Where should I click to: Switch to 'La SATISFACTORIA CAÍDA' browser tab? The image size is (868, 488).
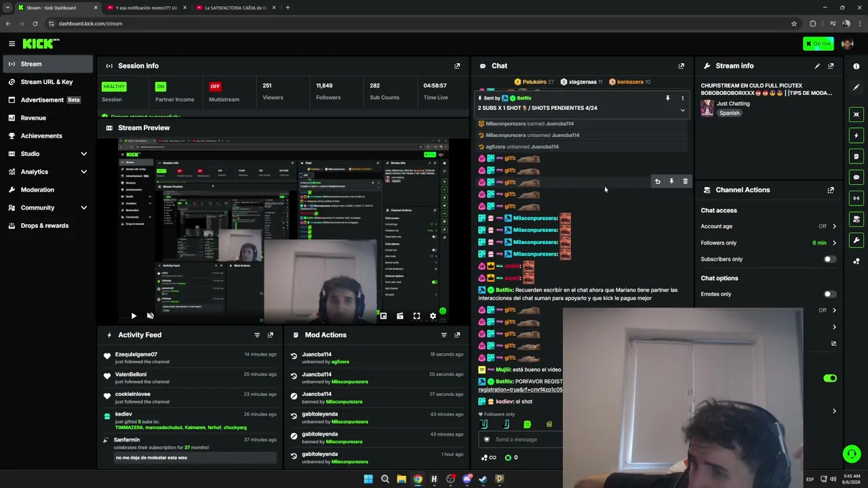click(235, 8)
